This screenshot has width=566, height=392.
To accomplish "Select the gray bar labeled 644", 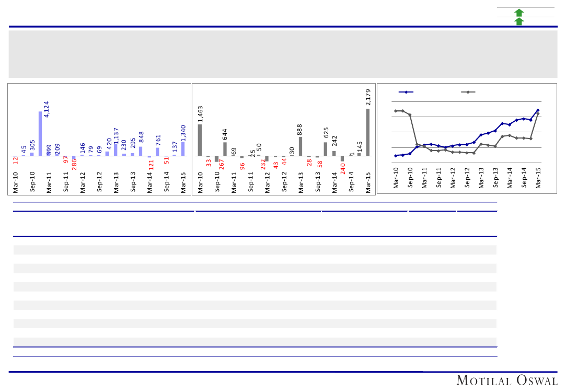I will tap(225, 149).
